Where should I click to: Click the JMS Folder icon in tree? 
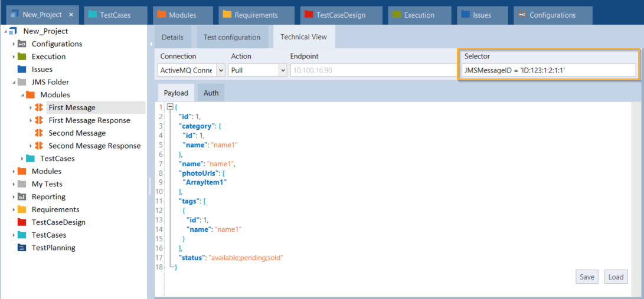[x=22, y=83]
